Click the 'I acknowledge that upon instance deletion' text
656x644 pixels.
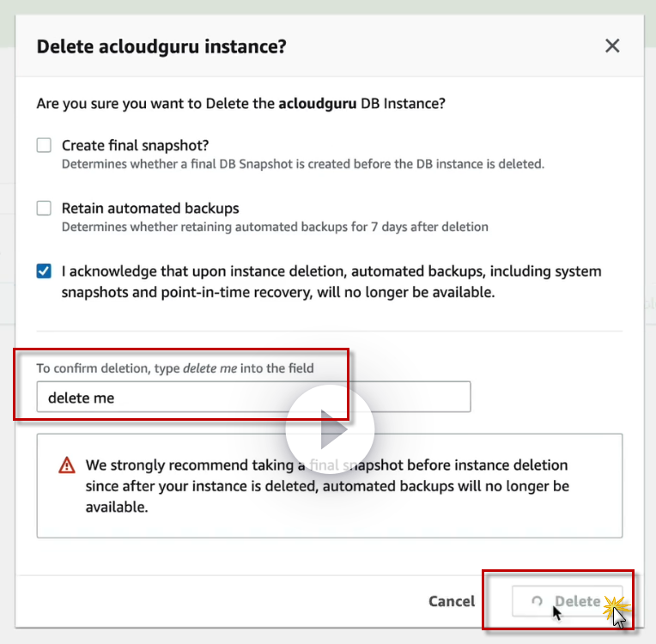pyautogui.click(x=331, y=271)
